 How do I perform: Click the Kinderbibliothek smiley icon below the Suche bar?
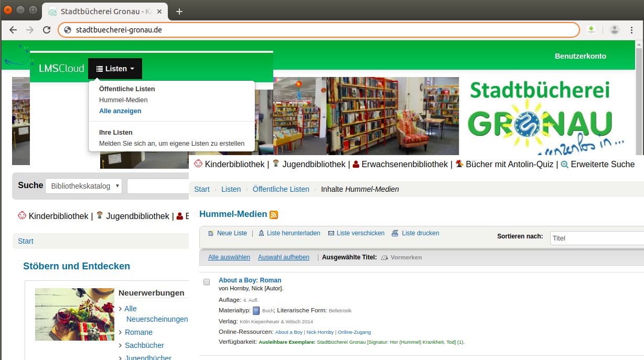point(22,215)
